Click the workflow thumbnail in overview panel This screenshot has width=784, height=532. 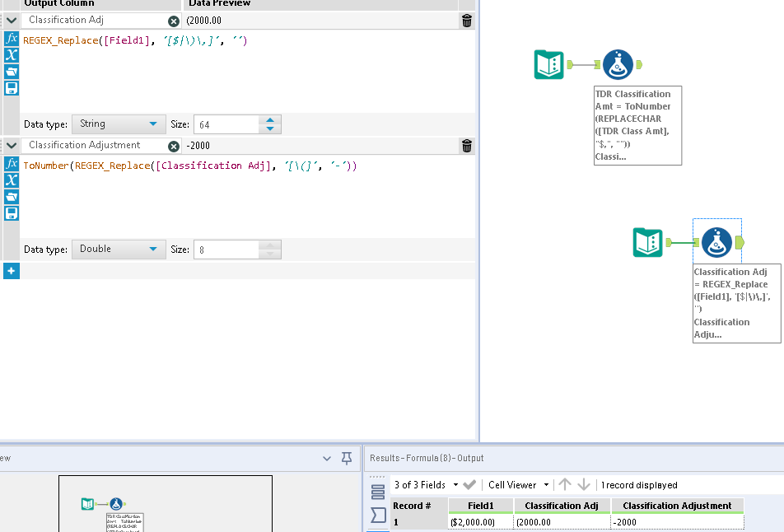coord(166,503)
